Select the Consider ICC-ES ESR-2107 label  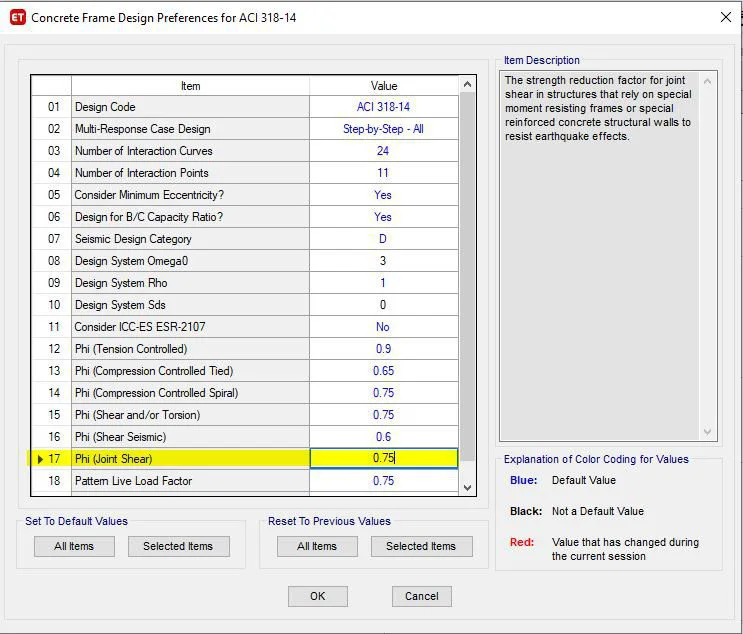(x=140, y=326)
